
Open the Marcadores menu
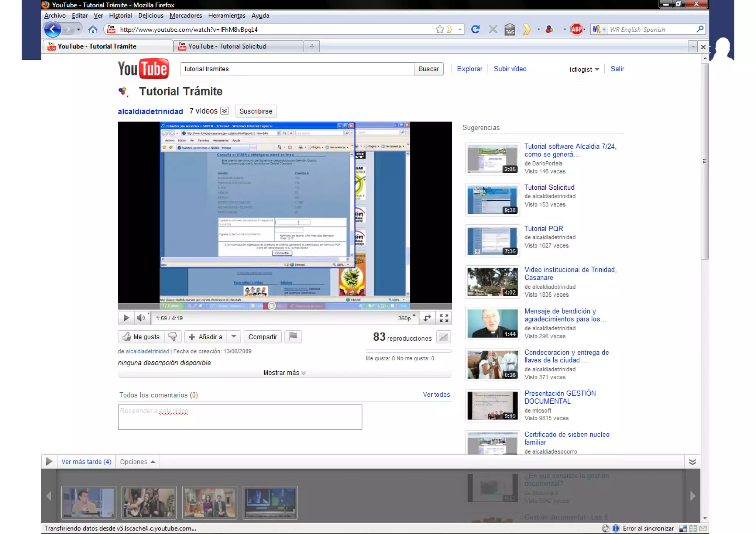tap(186, 15)
